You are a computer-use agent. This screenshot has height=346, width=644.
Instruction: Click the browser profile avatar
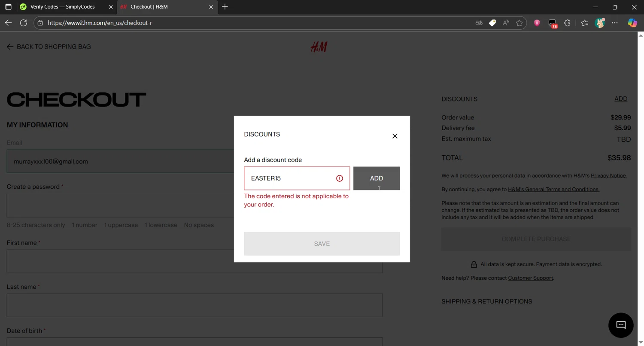[600, 23]
